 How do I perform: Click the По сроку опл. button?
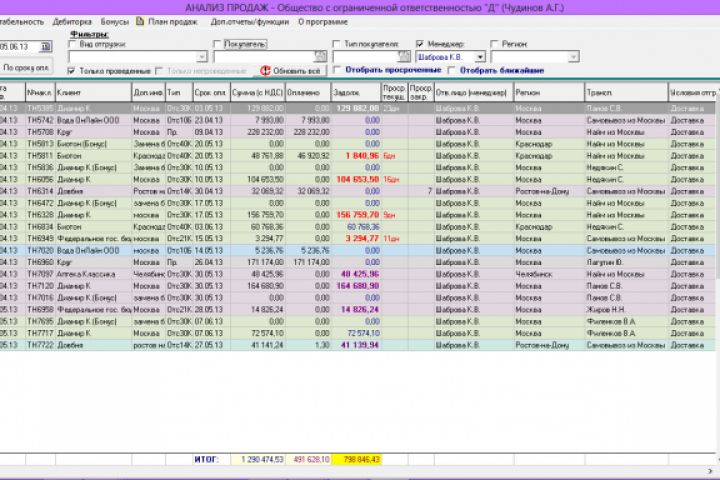click(x=26, y=68)
